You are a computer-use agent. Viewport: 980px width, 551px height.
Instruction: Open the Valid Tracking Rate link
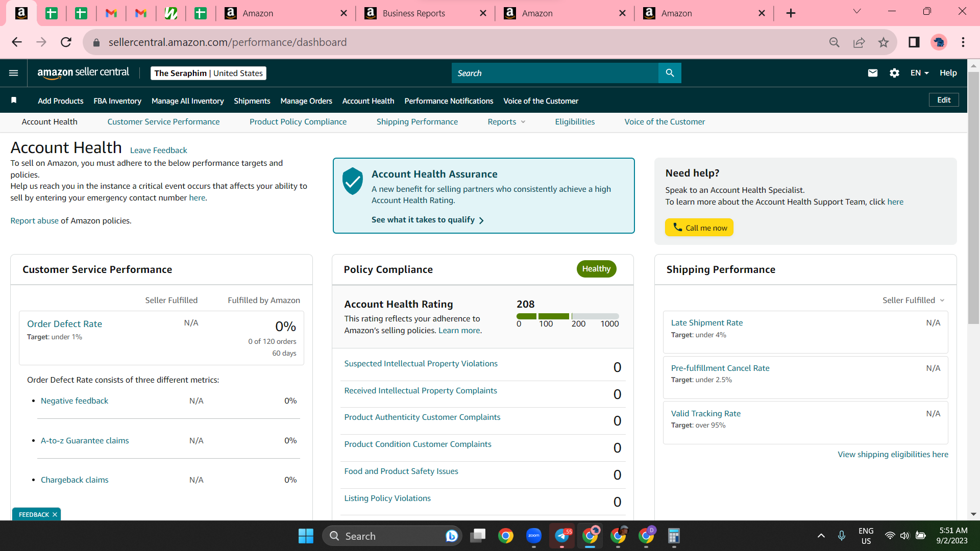pos(705,414)
